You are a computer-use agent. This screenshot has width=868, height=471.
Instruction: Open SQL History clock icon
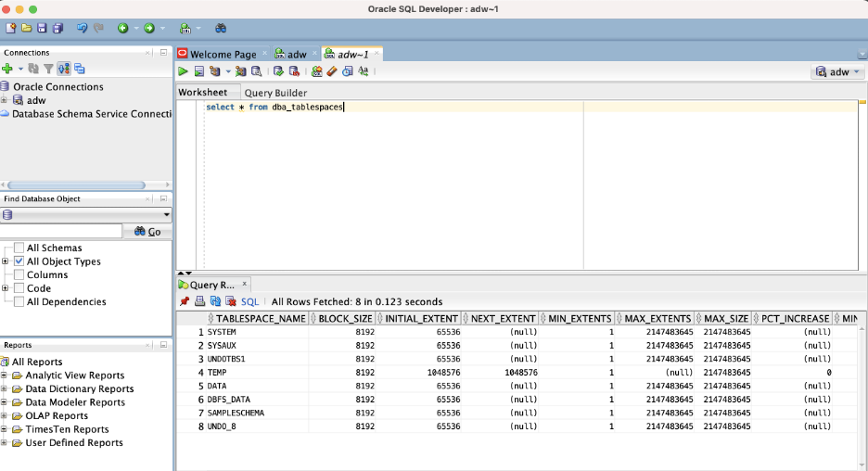pyautogui.click(x=347, y=71)
